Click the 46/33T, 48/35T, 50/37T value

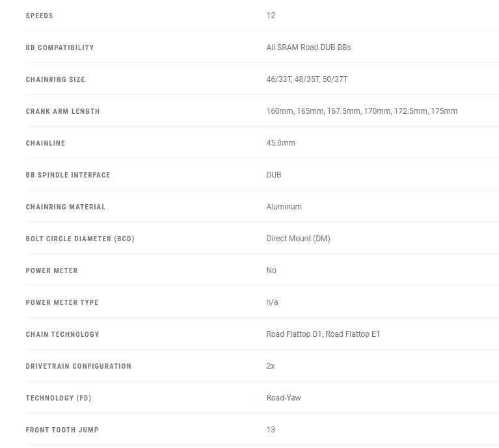(x=307, y=79)
